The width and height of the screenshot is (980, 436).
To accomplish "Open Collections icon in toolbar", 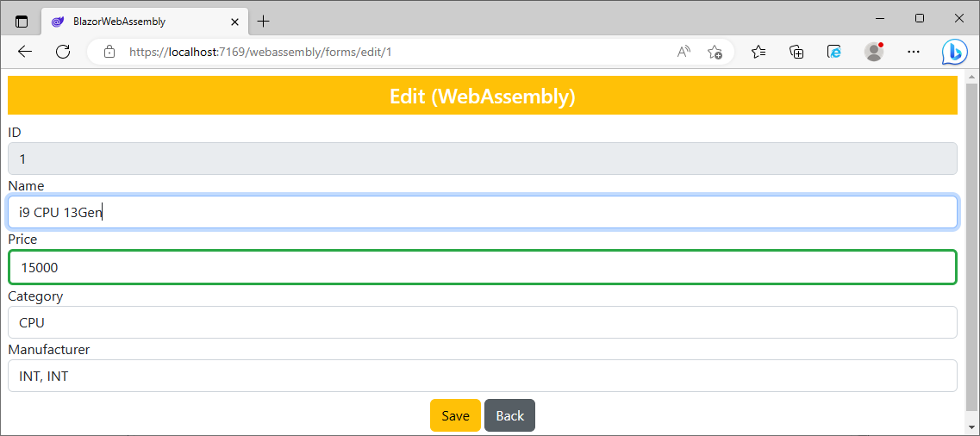I will [797, 52].
